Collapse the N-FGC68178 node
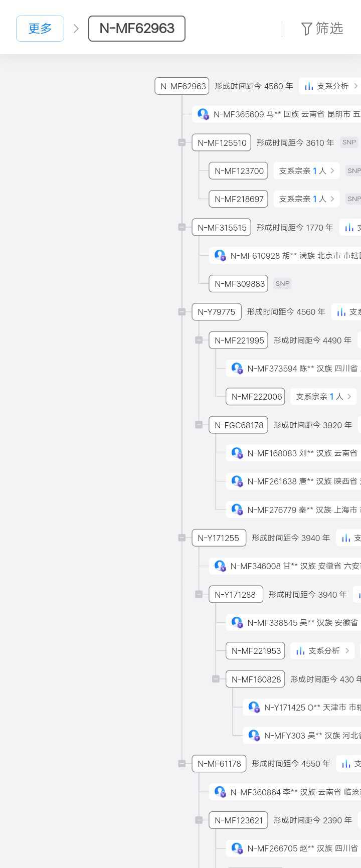 tap(199, 425)
